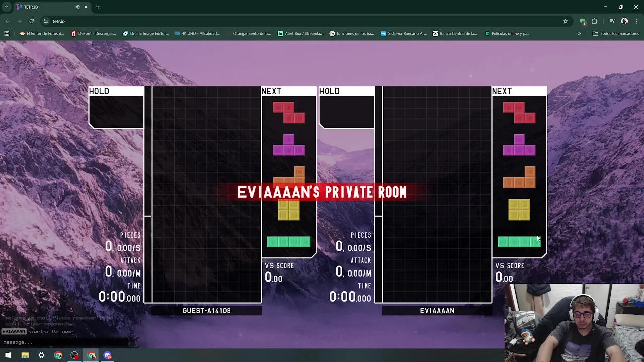The width and height of the screenshot is (644, 362).
Task: Open DaFont - Descargar bookmark
Action: [x=94, y=34]
